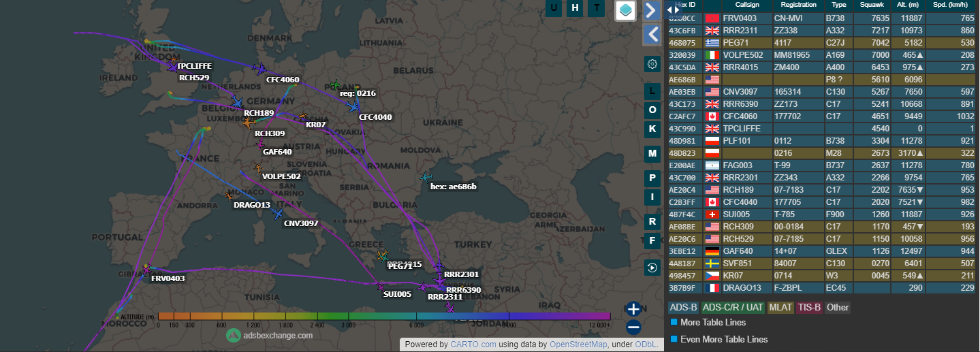Select aircraft CNV3097 on map
980x352 pixels.
point(278,214)
